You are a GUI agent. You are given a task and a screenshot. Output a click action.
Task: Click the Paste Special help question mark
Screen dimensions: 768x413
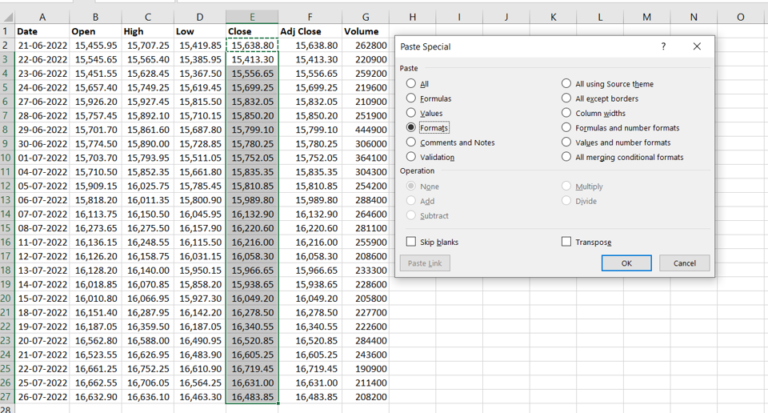point(663,46)
